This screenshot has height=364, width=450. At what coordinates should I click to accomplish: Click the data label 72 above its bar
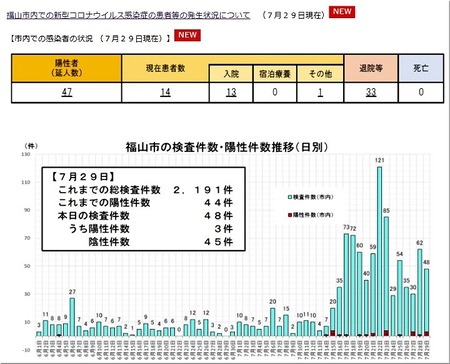point(353,229)
